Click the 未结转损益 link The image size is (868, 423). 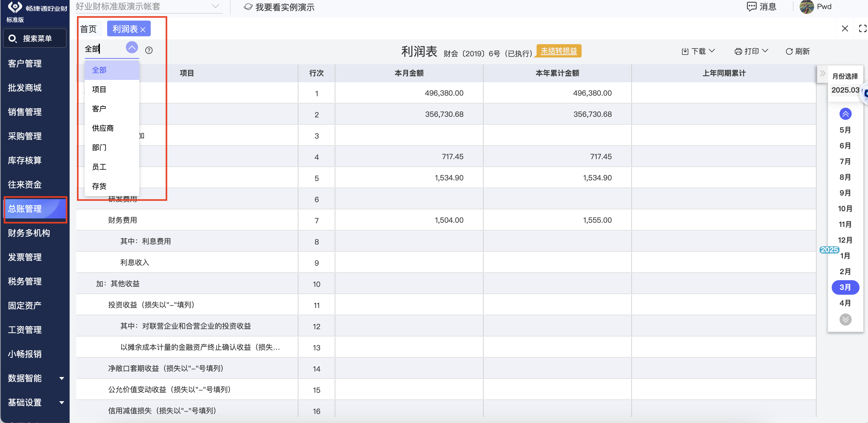point(558,51)
